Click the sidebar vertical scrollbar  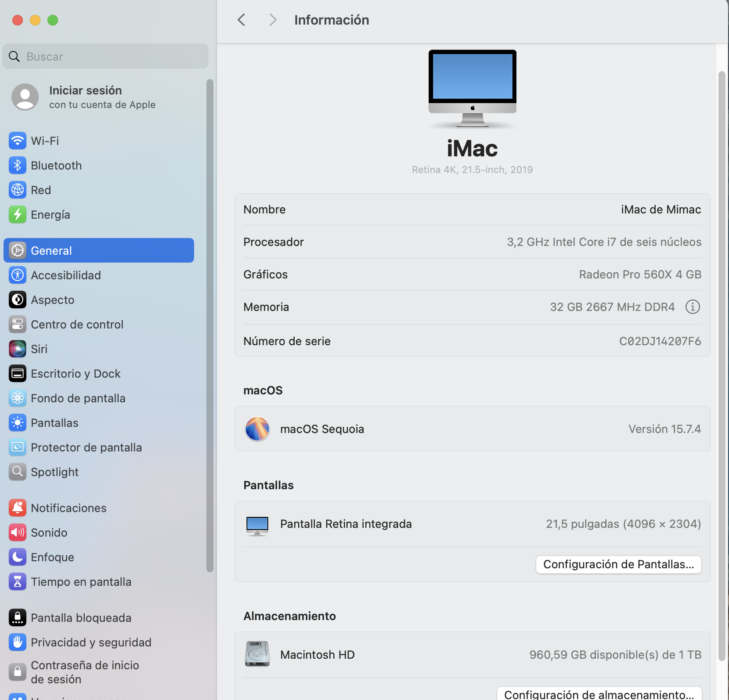[210, 325]
